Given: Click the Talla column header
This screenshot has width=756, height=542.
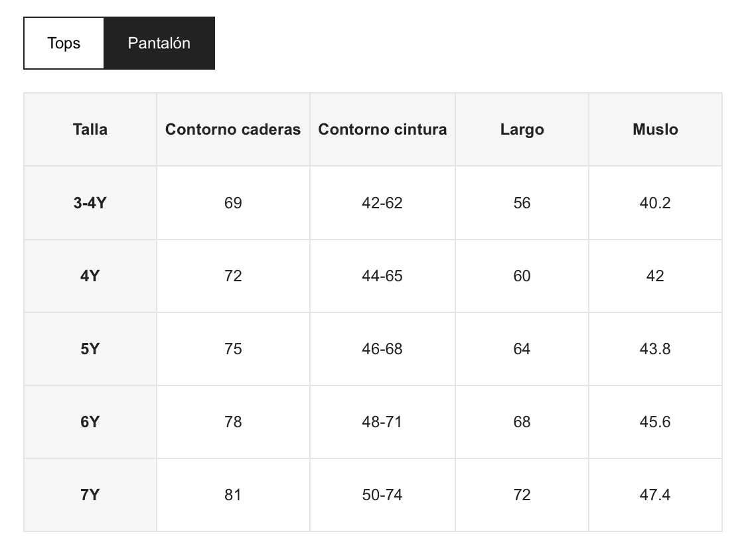Looking at the screenshot, I should click(x=90, y=129).
